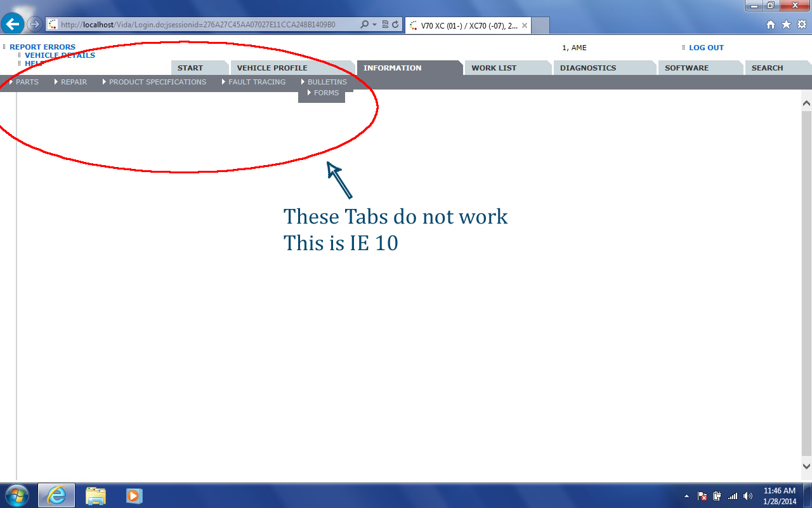This screenshot has height=508, width=812.
Task: Click the browser Back arrow button
Action: 13,24
